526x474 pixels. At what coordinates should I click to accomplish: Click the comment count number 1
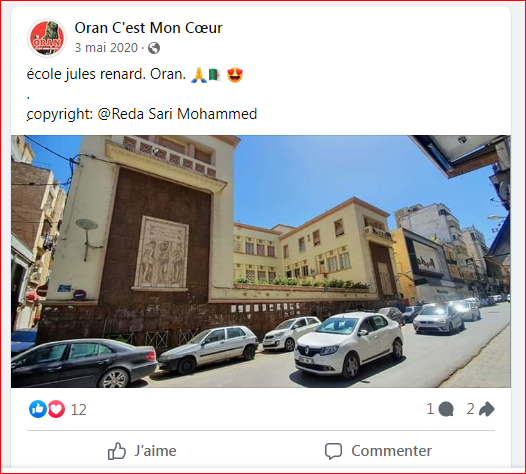[430, 409]
